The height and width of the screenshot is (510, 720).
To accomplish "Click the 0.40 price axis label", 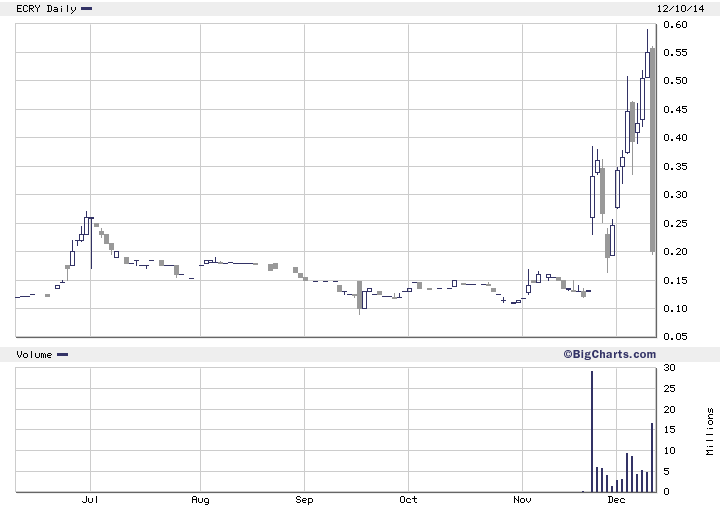I will coord(675,138).
